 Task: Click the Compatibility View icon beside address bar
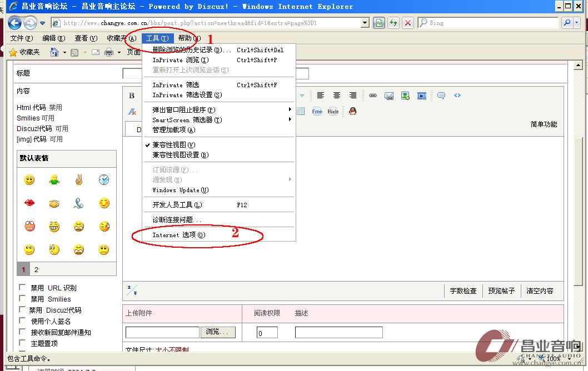[x=379, y=23]
